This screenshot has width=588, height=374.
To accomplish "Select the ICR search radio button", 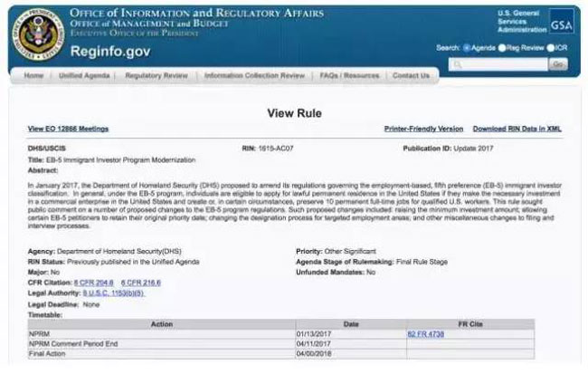I will point(549,47).
